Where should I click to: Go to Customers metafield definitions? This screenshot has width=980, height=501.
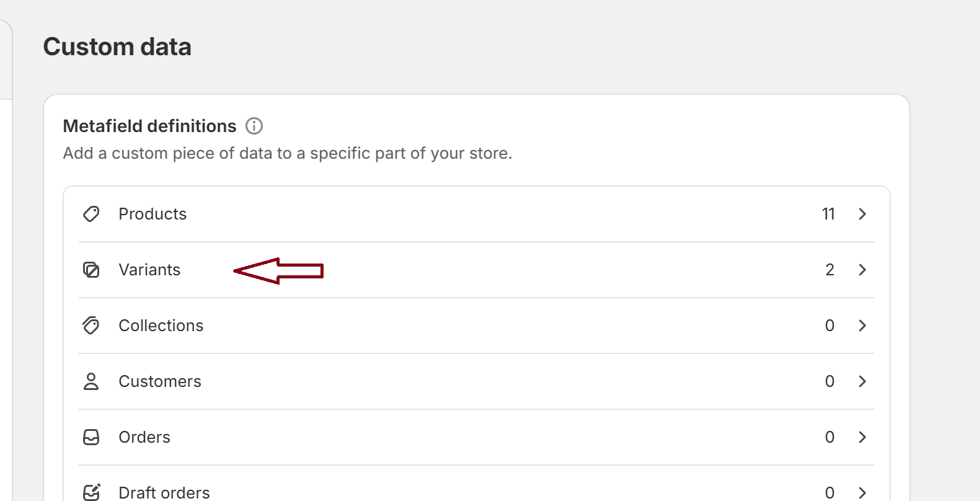(x=160, y=381)
